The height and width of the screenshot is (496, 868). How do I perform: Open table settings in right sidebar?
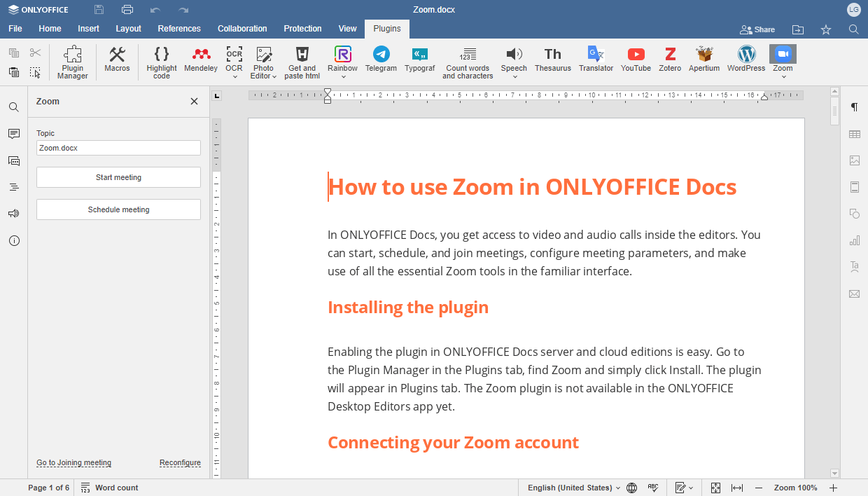pos(854,134)
